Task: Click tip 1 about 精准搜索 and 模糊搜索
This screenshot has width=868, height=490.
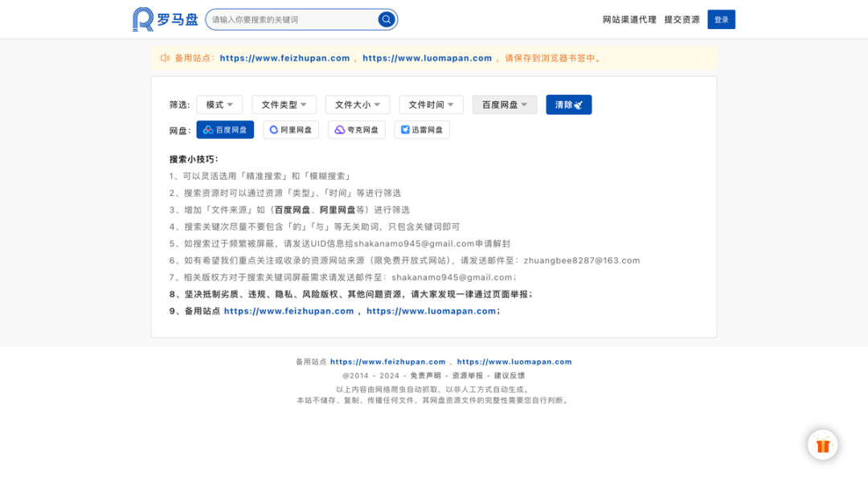Action: (x=260, y=177)
